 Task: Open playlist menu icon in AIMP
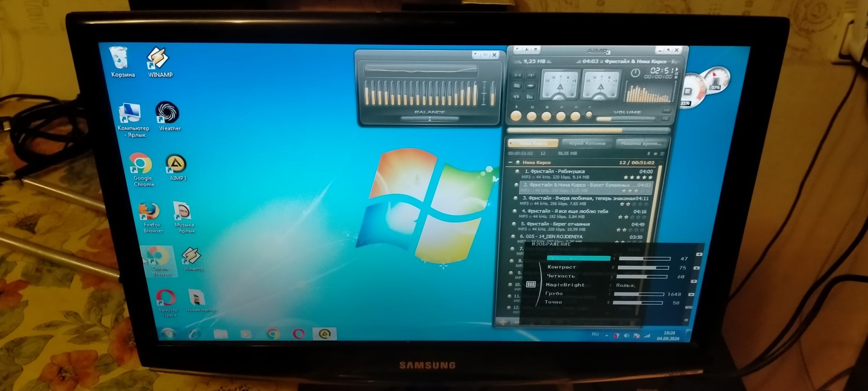tap(662, 154)
